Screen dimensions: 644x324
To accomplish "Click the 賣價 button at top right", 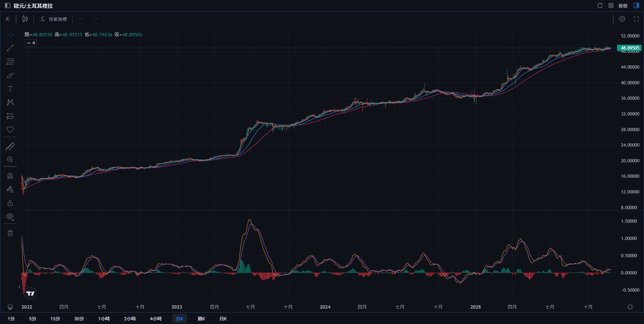I will click(x=623, y=6).
